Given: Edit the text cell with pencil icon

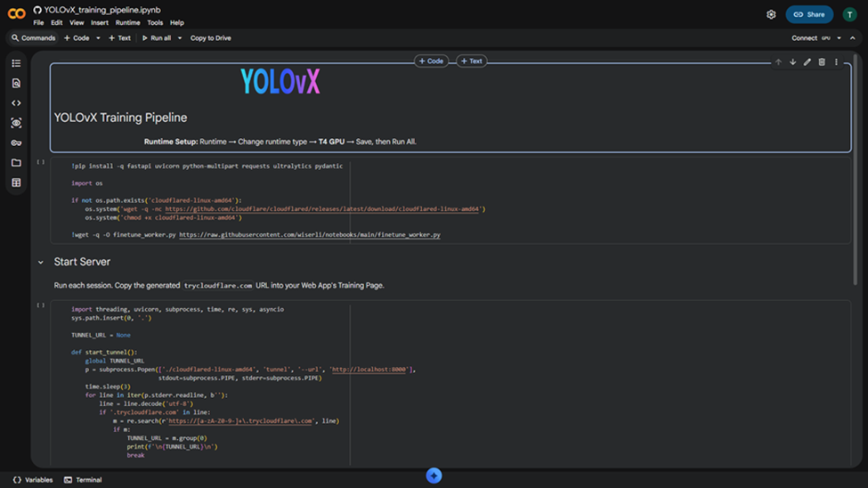Looking at the screenshot, I should pyautogui.click(x=807, y=62).
